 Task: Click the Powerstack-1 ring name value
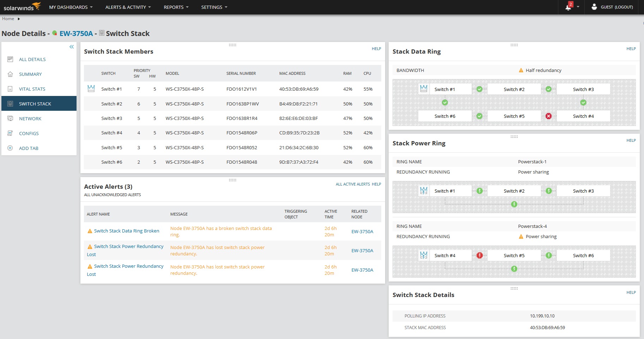pos(532,162)
